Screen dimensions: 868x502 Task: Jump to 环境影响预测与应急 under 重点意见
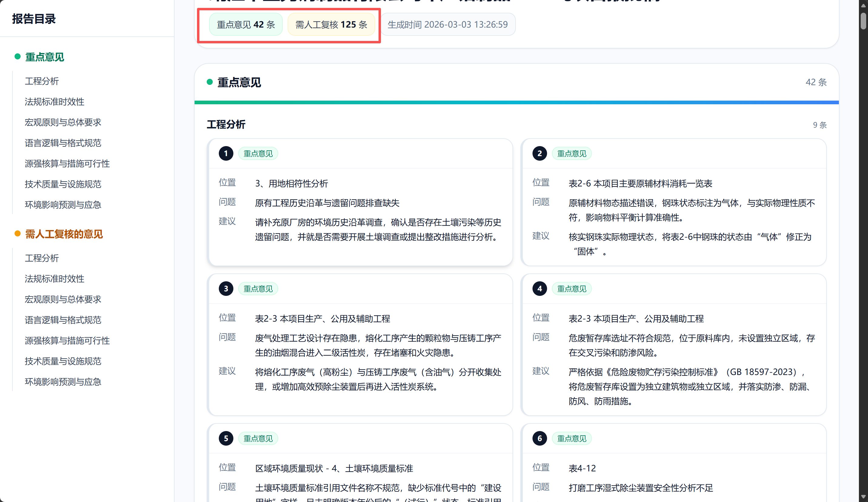63,205
